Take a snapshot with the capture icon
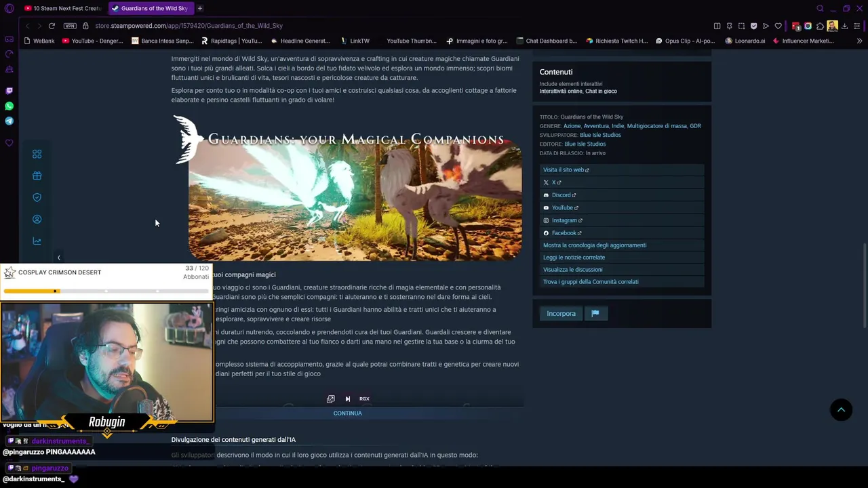 [x=741, y=26]
